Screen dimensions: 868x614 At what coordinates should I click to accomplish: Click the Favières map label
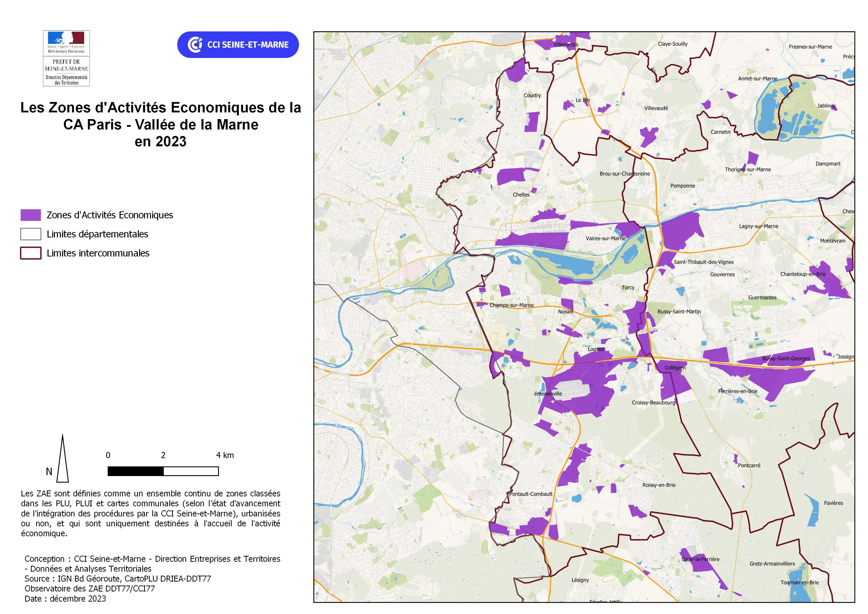pos(833,503)
